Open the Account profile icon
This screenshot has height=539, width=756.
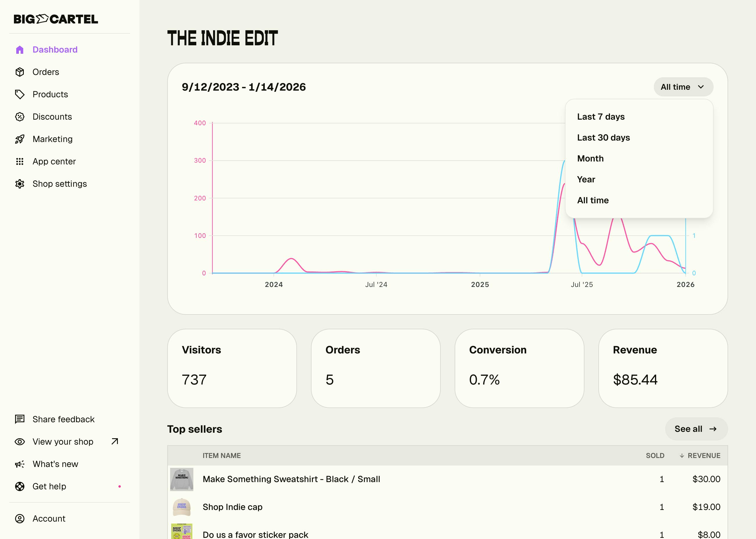point(19,519)
